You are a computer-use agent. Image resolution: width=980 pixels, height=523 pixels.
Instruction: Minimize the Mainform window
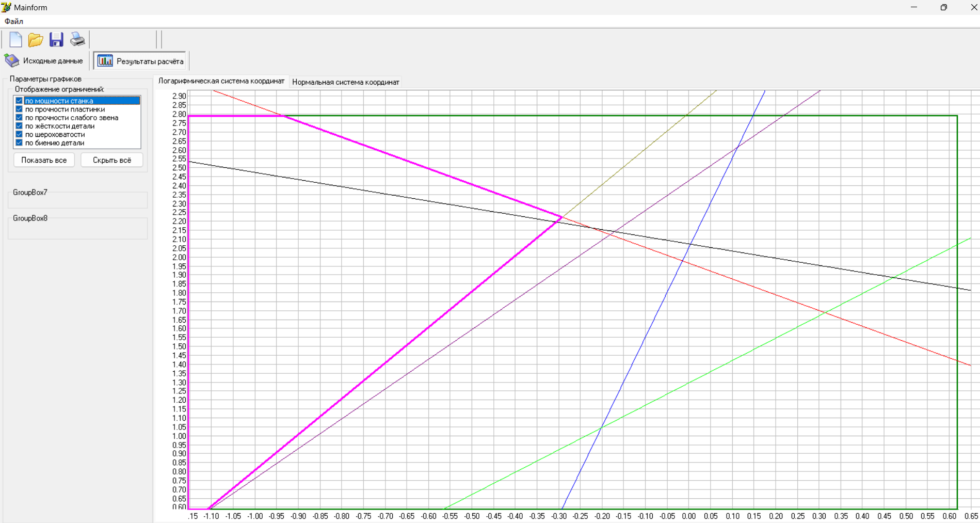pyautogui.click(x=914, y=7)
